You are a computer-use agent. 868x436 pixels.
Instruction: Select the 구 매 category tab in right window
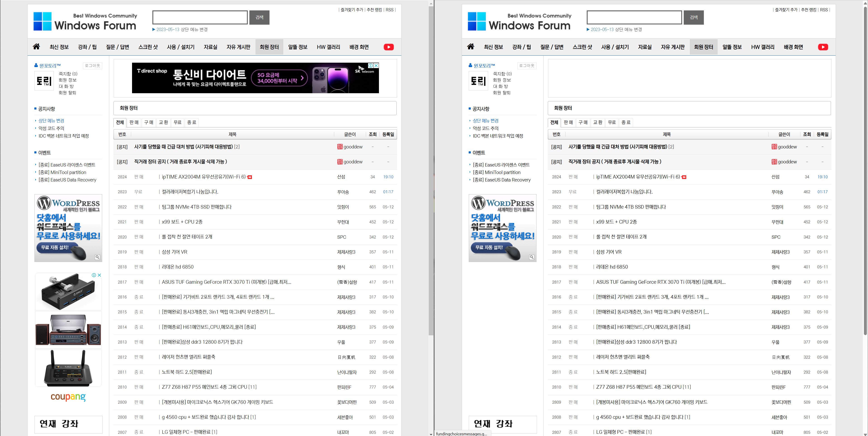[x=583, y=122]
